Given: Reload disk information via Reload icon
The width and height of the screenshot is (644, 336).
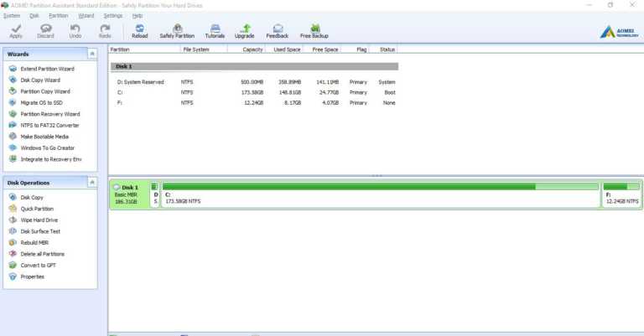Looking at the screenshot, I should click(140, 28).
